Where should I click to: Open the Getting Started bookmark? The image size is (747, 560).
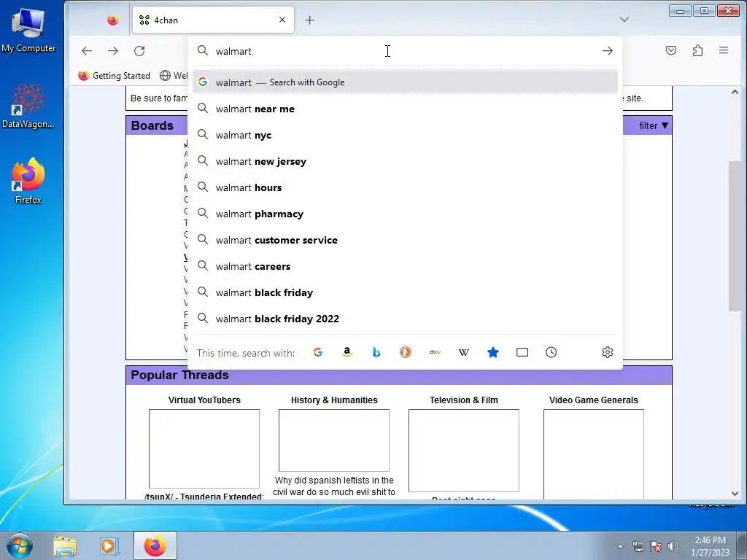tap(115, 76)
